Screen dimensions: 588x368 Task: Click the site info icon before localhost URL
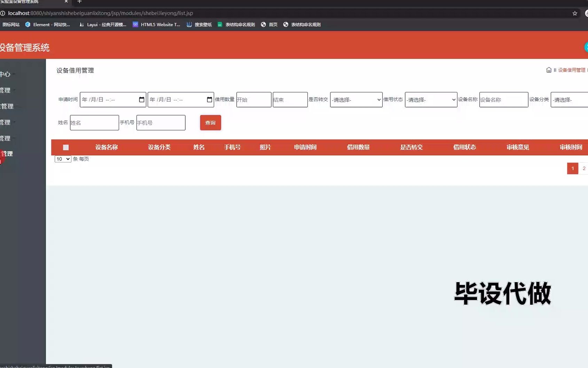click(x=3, y=13)
